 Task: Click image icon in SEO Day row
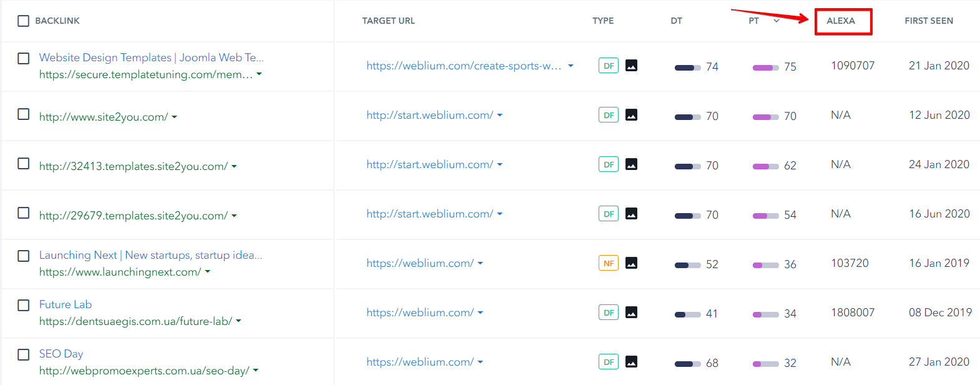tap(631, 362)
